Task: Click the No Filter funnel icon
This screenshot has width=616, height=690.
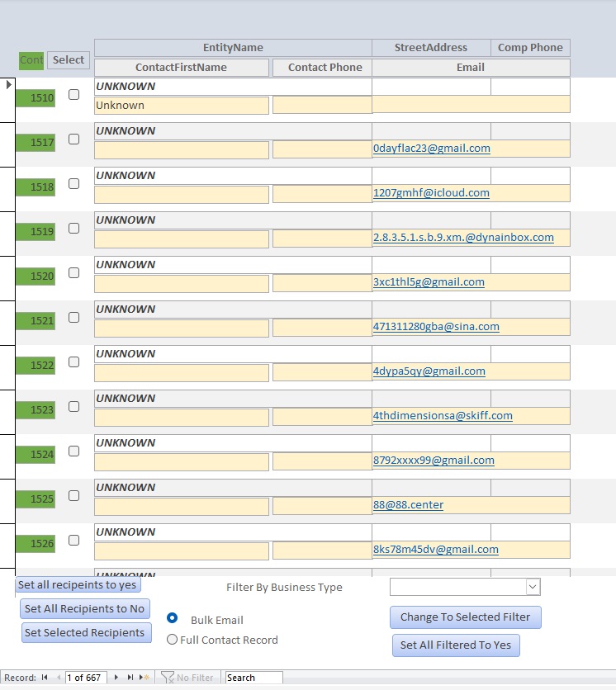Action: (x=168, y=678)
